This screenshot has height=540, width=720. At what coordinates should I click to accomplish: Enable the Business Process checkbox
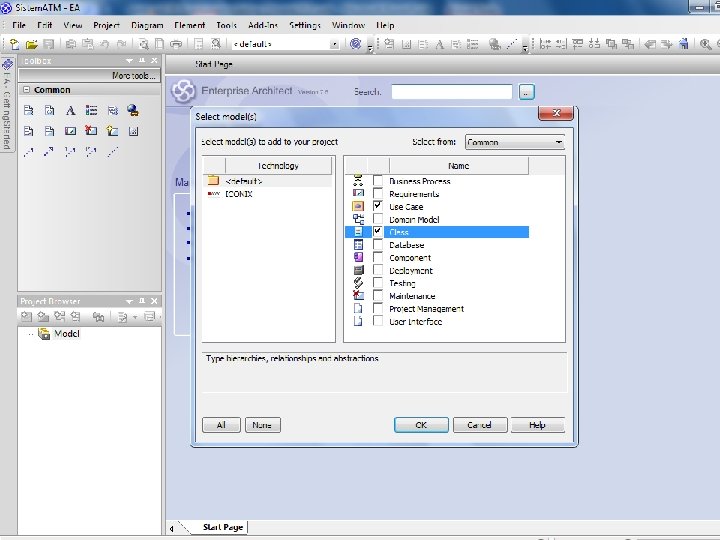[377, 180]
